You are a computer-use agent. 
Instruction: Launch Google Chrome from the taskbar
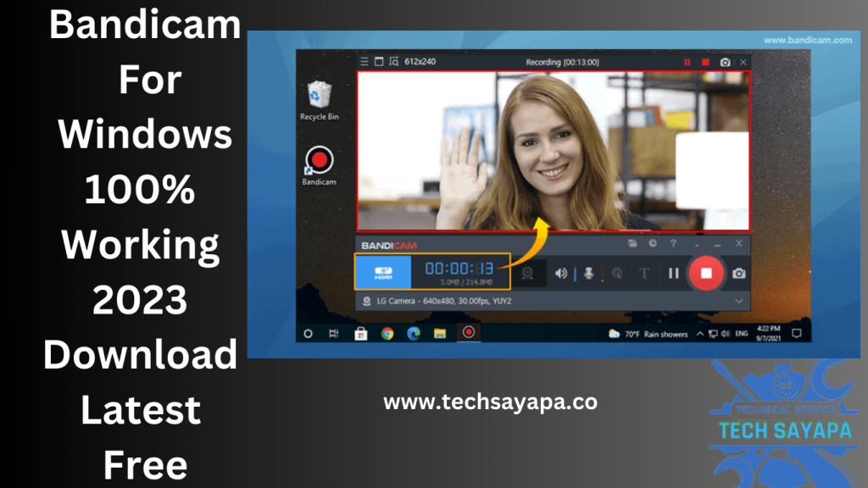pos(387,334)
